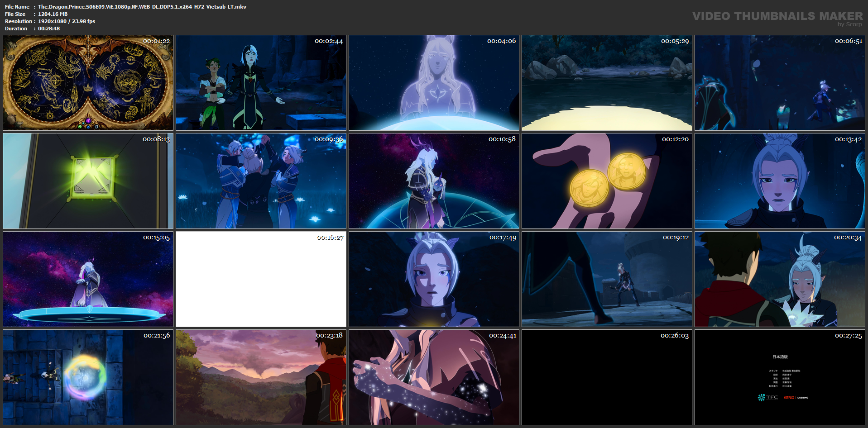Click the thumbnail at timestamp 00:01:22
The height and width of the screenshot is (428, 868).
tap(88, 83)
